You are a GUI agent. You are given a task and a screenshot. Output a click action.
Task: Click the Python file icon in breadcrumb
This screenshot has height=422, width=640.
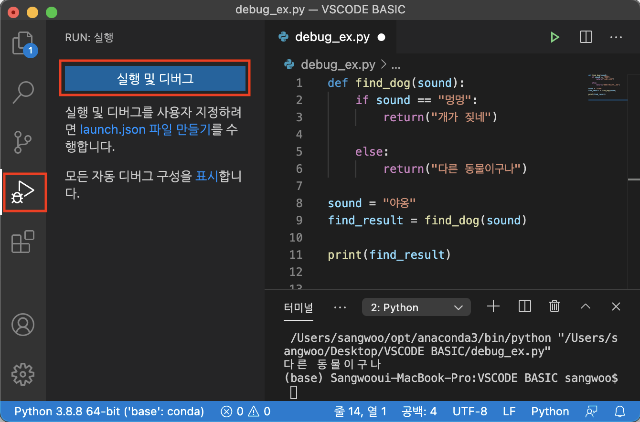(289, 64)
